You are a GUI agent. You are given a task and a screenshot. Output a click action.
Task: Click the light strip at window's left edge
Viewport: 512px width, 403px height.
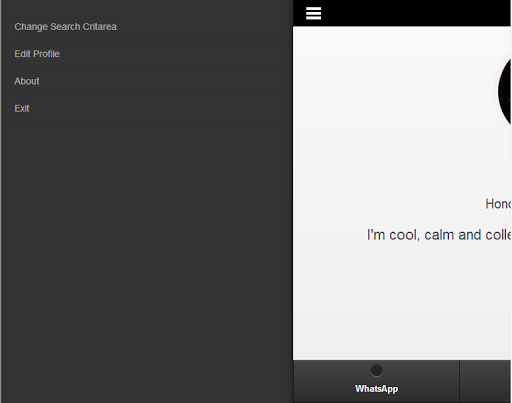[1, 201]
